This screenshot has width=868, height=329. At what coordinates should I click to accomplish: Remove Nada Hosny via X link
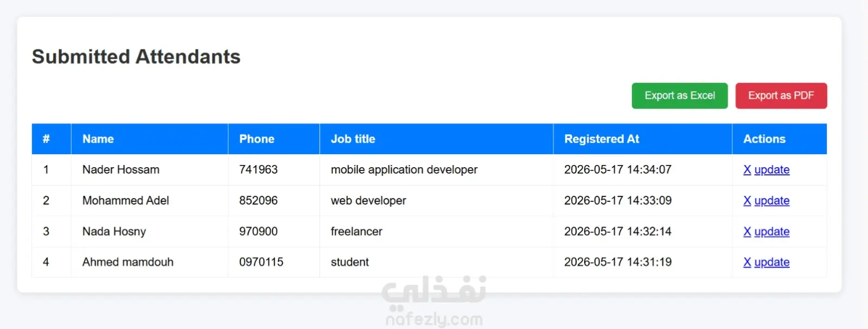pos(747,232)
